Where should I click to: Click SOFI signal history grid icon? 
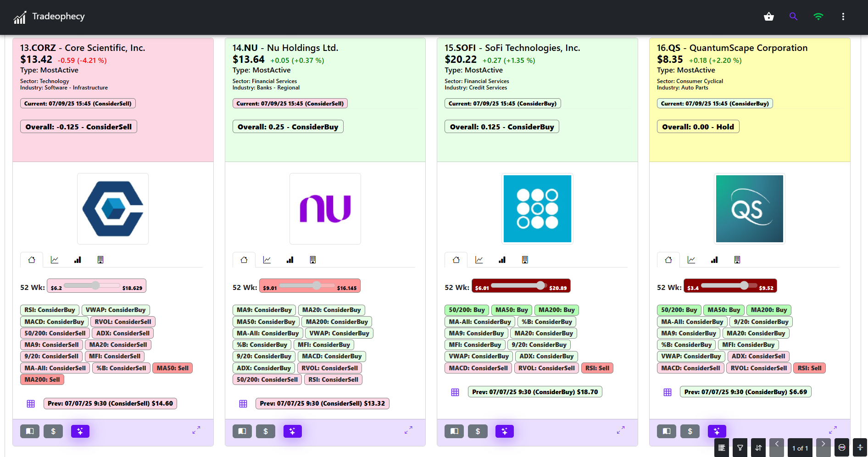point(455,392)
